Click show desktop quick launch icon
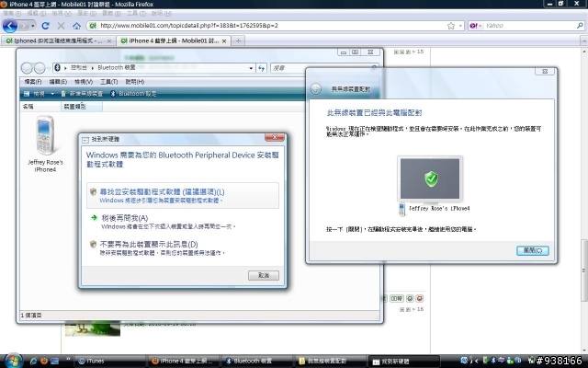The image size is (588, 368). point(55,361)
